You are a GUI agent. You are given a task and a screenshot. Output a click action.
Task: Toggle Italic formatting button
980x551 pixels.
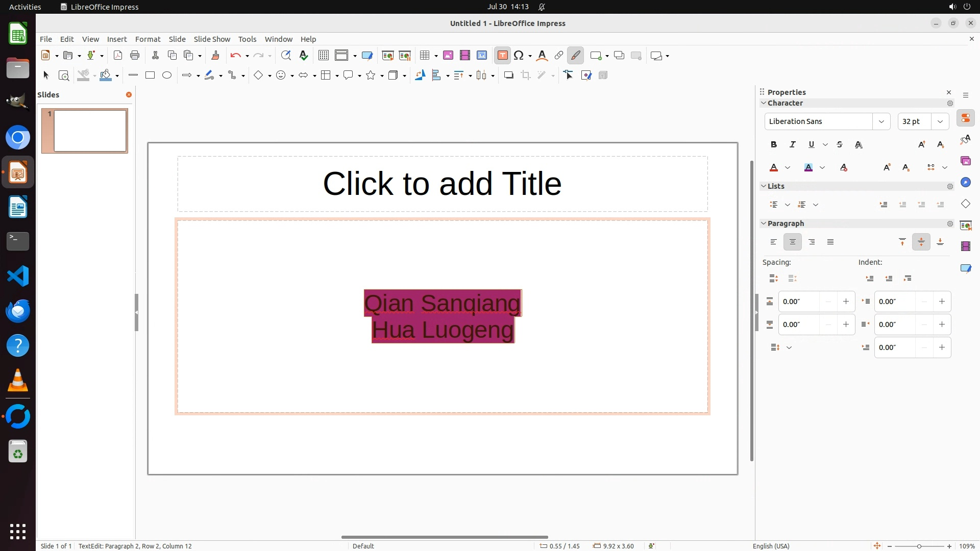tap(793, 145)
